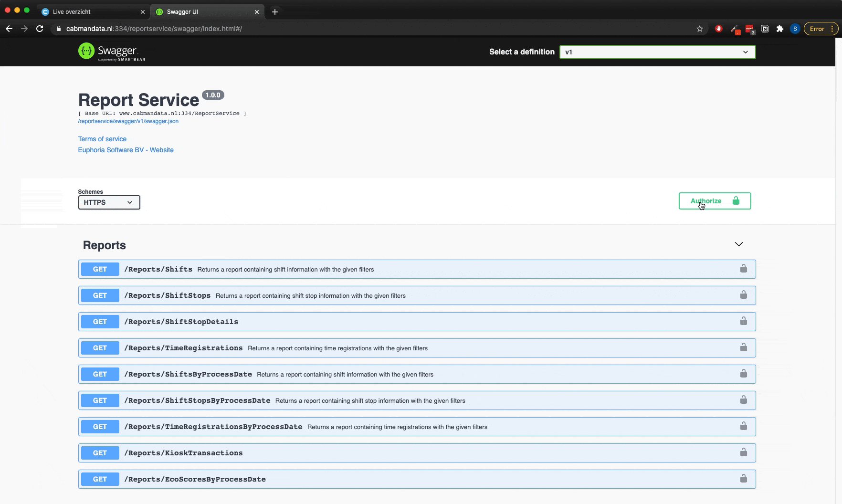Expand the GET /Reports/ShiftsByProcessDate endpoint
842x504 pixels.
[188, 374]
